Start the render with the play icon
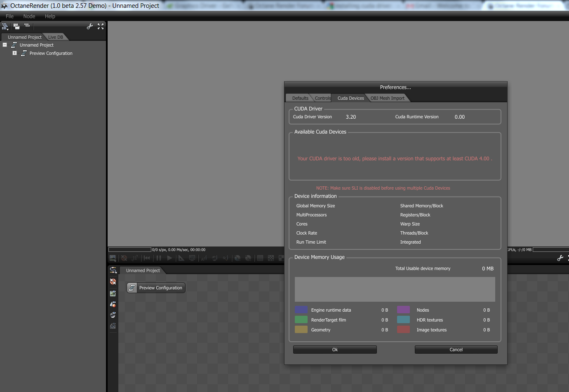 pos(169,258)
